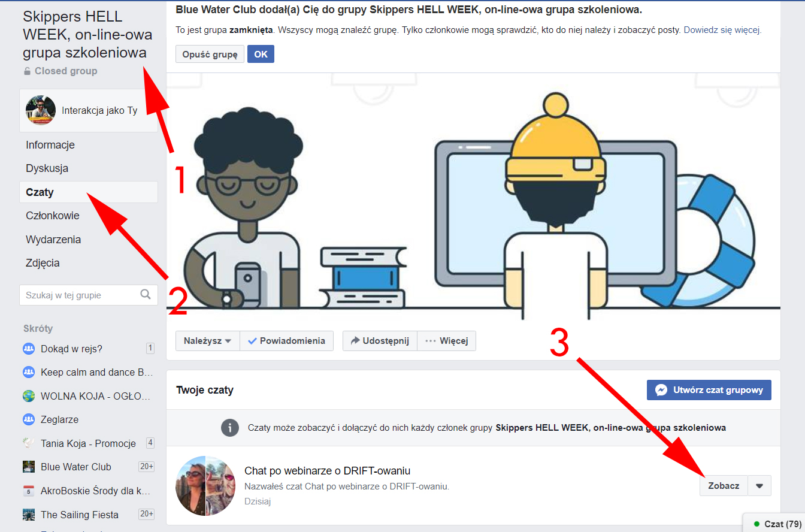
Task: Click the Zeglarze group icon
Action: pos(29,419)
